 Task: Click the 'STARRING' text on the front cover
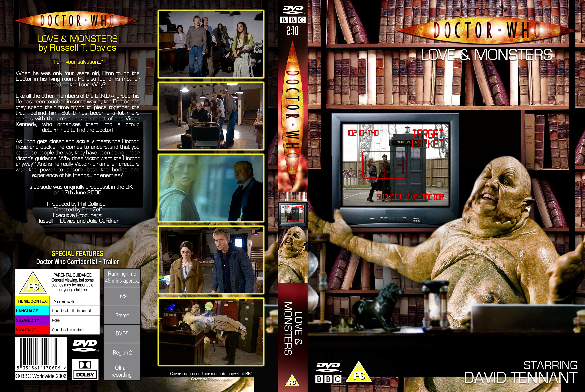[x=551, y=365]
